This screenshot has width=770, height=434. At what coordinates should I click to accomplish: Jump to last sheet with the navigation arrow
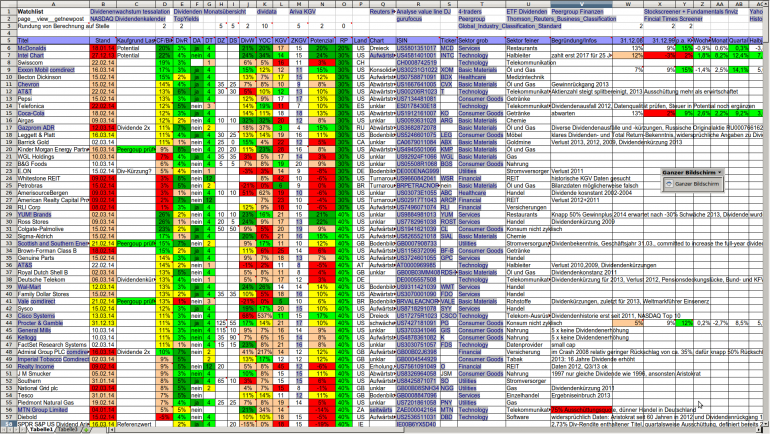[x=23, y=430]
